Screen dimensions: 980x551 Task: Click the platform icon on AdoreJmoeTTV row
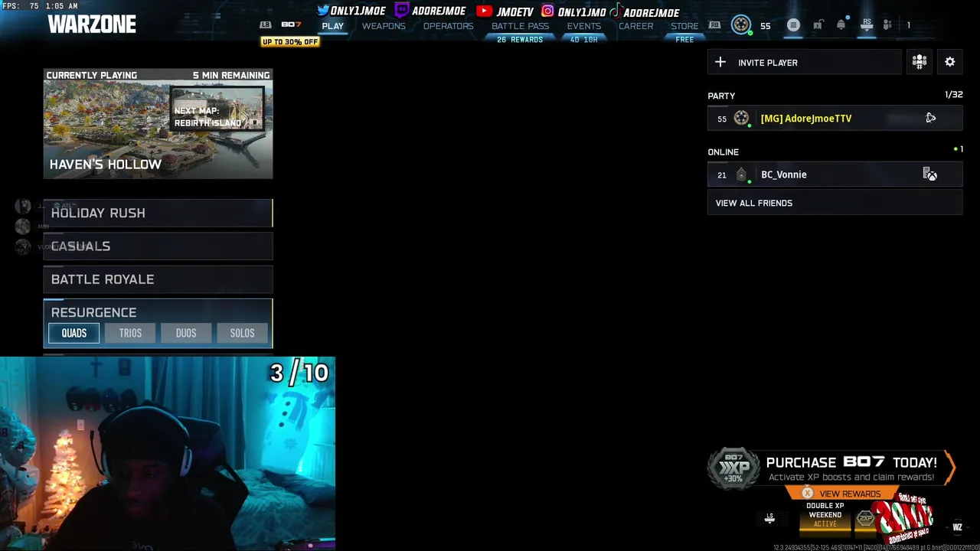coord(931,118)
